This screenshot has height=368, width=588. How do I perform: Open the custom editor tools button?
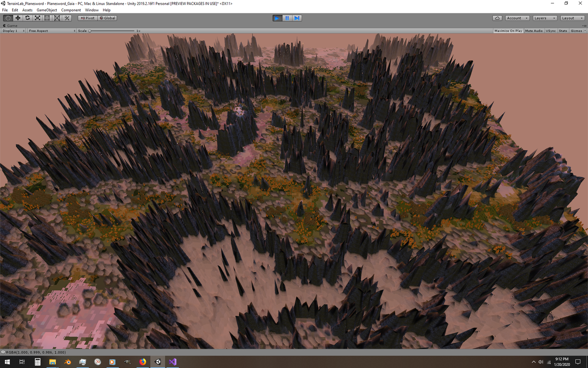[x=67, y=18]
